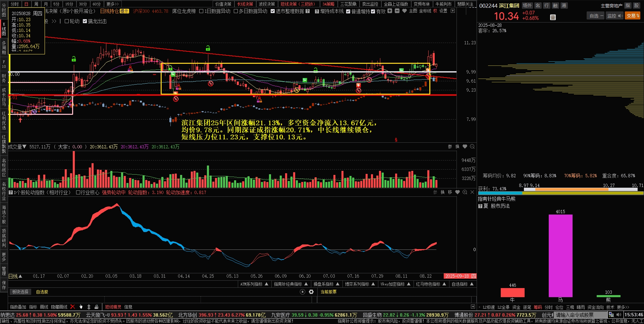Click the red X delete drawing icon
644x324 pixels.
[72, 307]
